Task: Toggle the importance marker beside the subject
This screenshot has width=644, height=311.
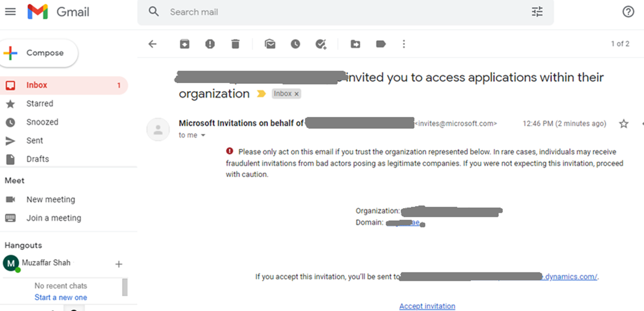Action: [x=261, y=94]
